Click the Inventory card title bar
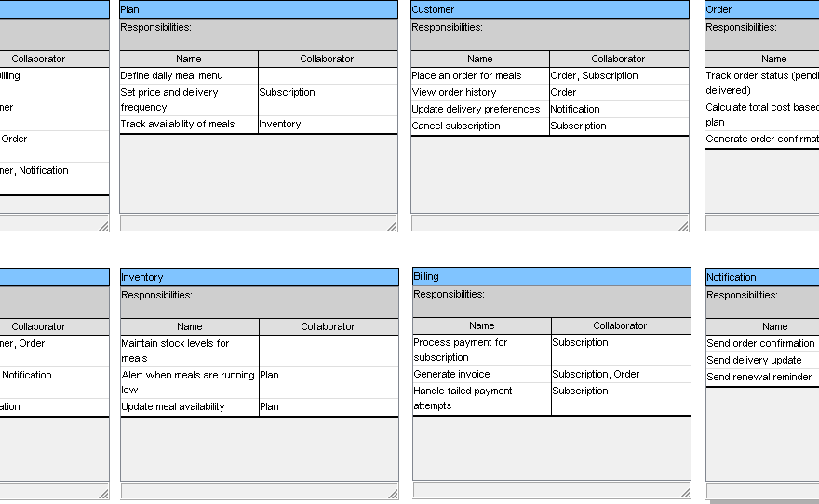Viewport: 819px width, 504px height. [x=259, y=277]
